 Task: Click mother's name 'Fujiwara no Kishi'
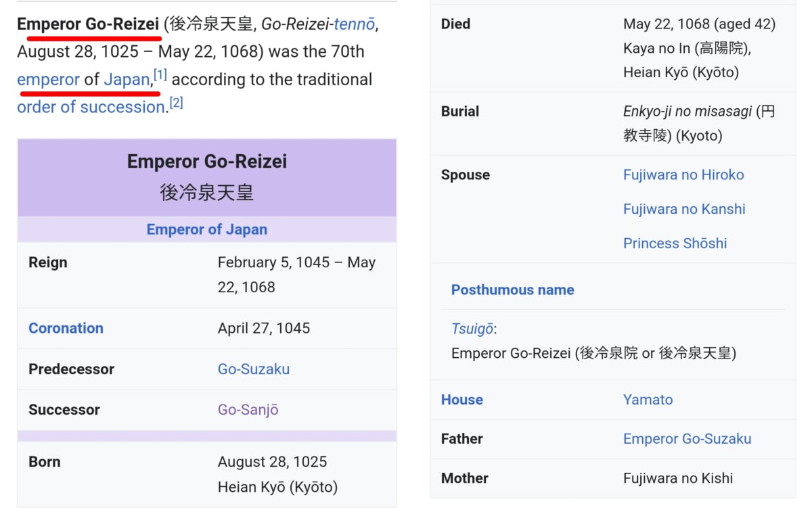click(678, 478)
